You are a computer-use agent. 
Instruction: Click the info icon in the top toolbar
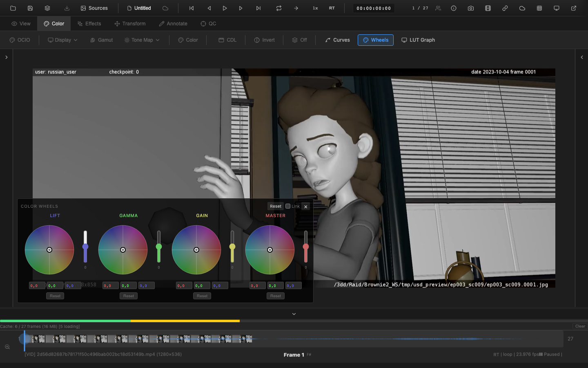pos(453,8)
